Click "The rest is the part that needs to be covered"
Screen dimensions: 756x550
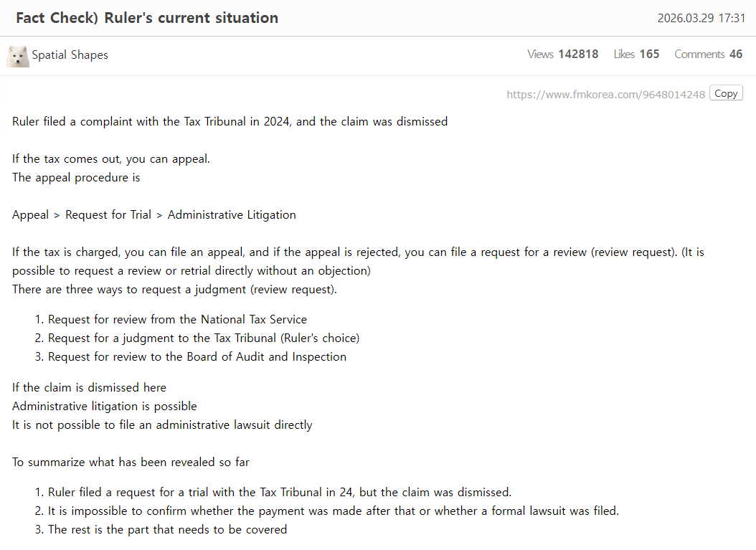(x=167, y=530)
